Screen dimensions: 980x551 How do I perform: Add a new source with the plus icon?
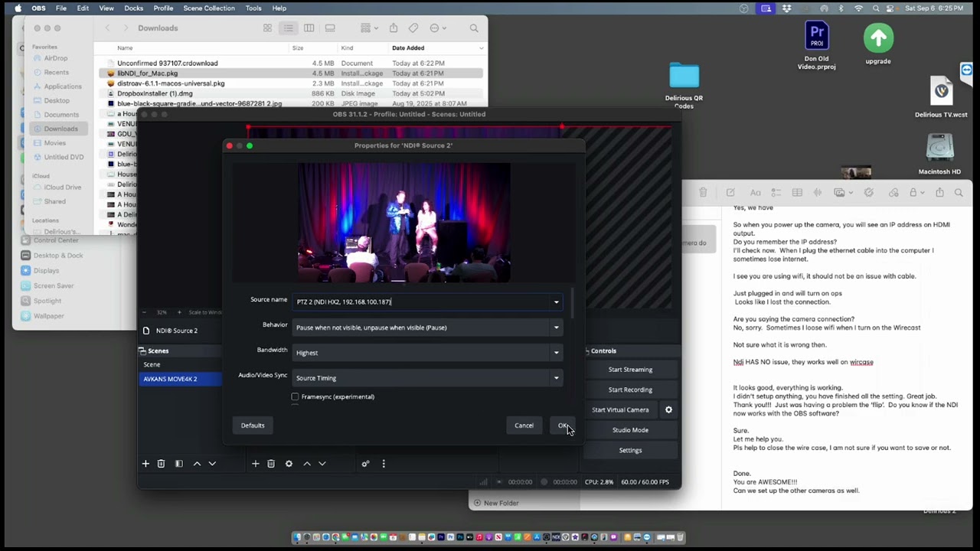(256, 464)
